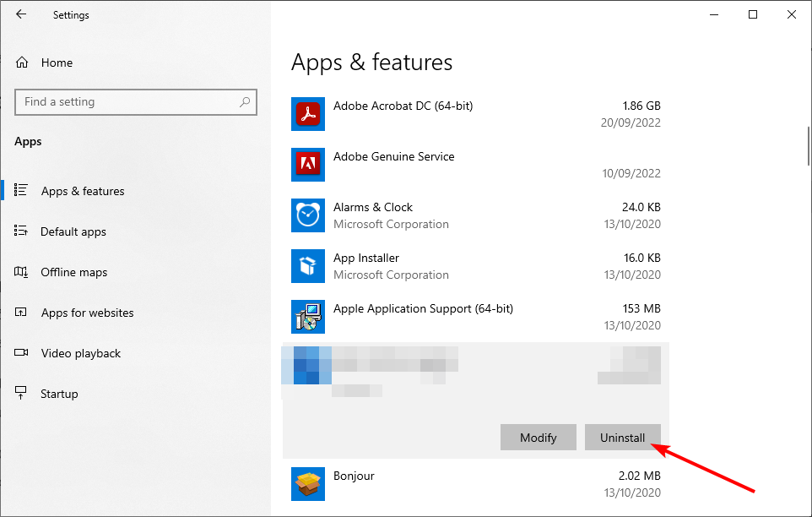Viewport: 812px width, 517px height.
Task: Select the Default apps icon
Action: coord(21,231)
